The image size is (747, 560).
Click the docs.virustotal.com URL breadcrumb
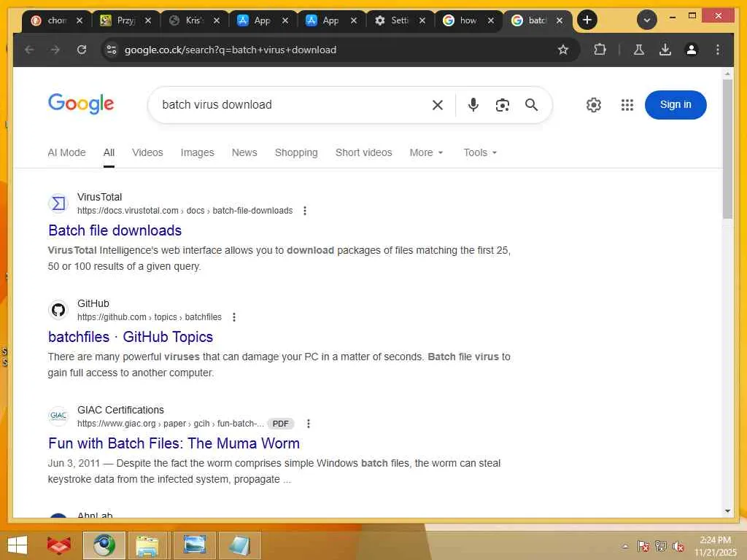coord(185,211)
